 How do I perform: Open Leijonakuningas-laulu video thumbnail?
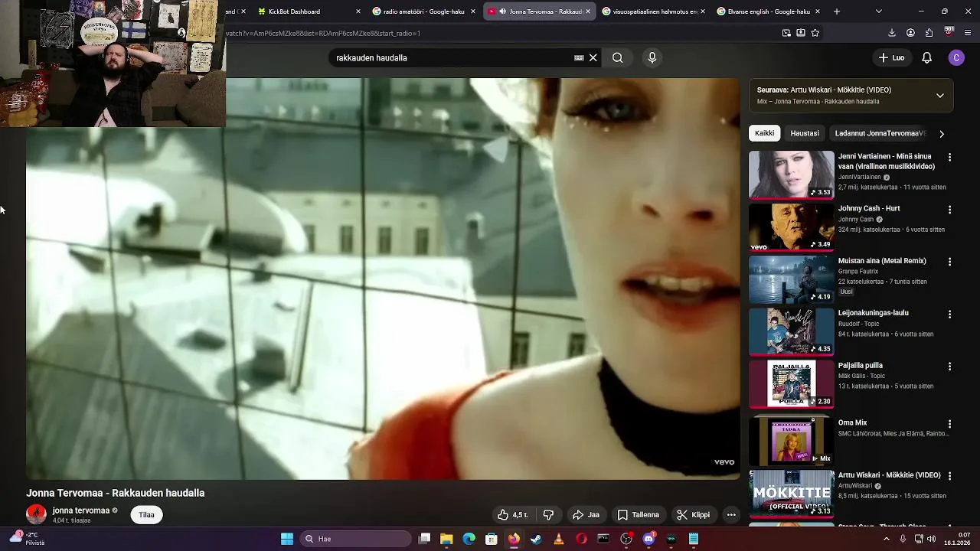click(791, 332)
